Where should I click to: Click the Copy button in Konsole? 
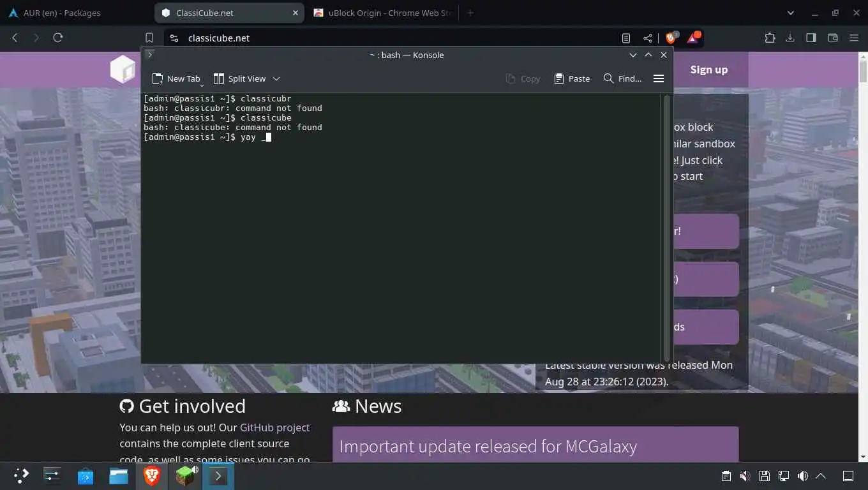(x=523, y=78)
